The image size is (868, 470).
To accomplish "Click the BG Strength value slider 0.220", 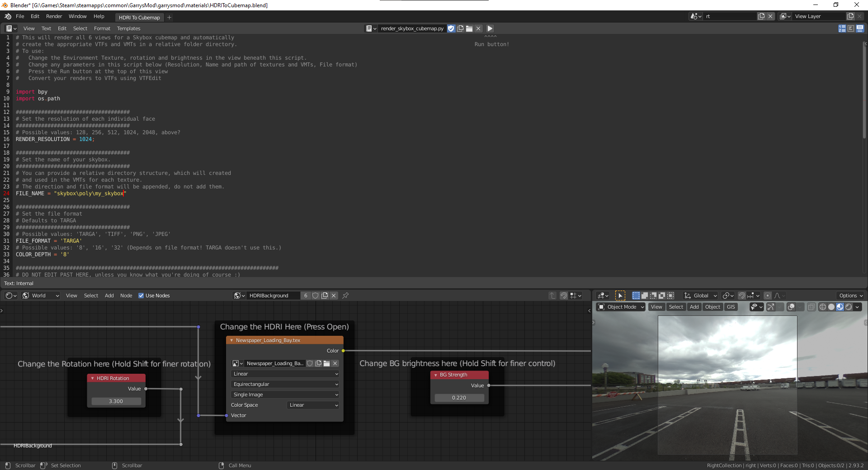I will [x=459, y=398].
